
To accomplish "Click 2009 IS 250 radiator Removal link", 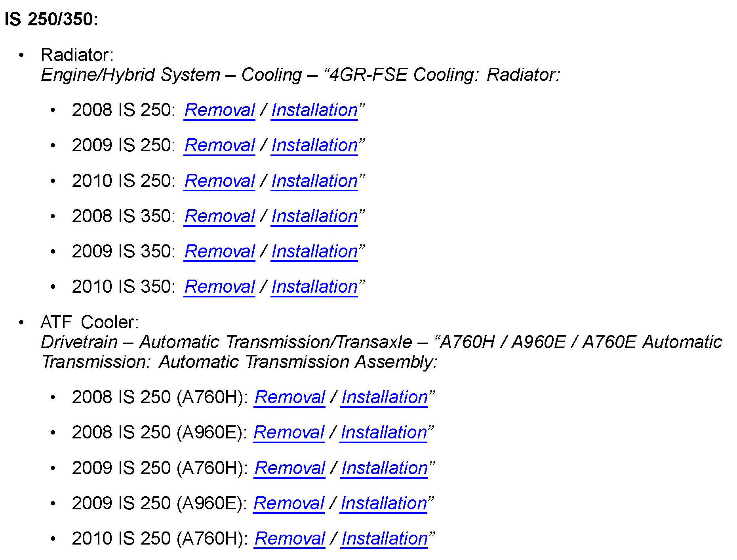I will coord(219,145).
